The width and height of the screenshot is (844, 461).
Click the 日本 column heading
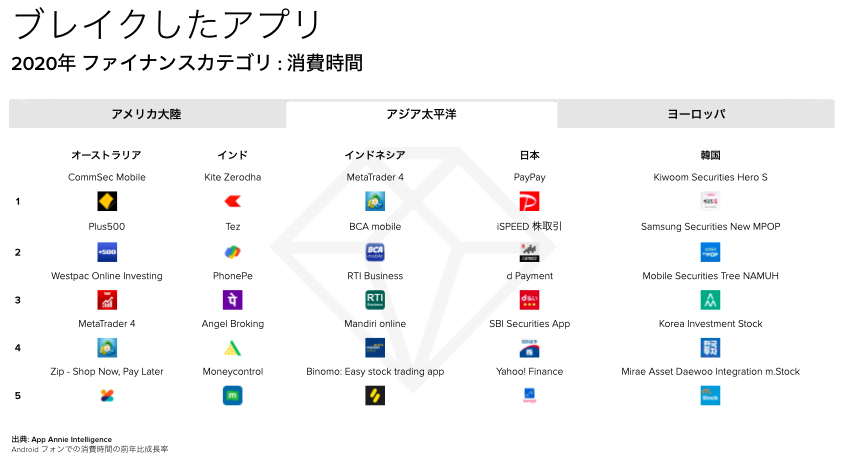[530, 155]
